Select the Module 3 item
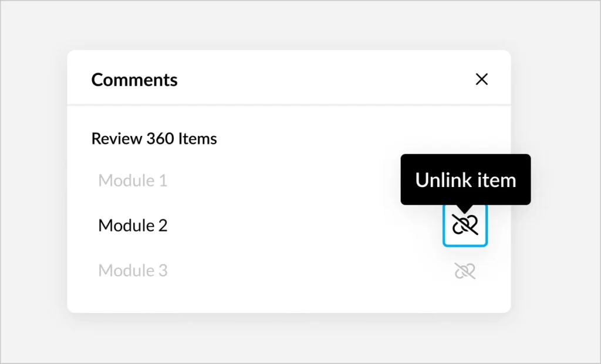This screenshot has width=601, height=364. 133,271
